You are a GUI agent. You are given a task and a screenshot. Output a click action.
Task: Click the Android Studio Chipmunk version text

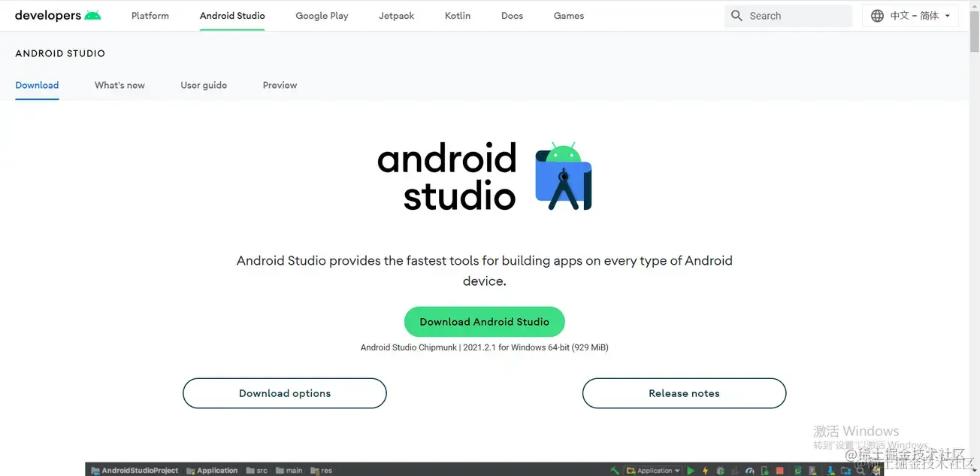point(485,347)
